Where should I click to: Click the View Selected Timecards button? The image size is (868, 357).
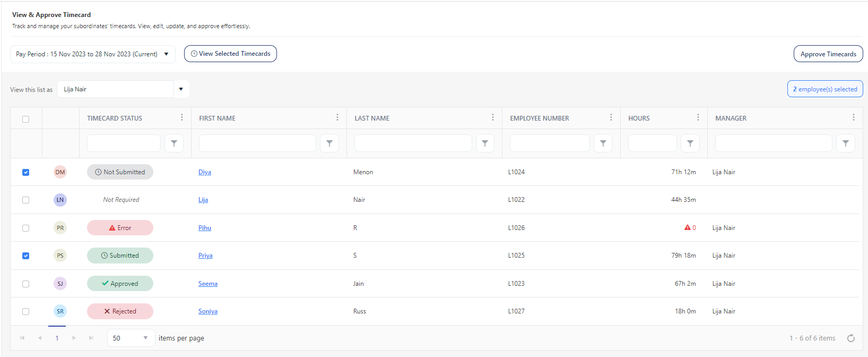tap(230, 54)
